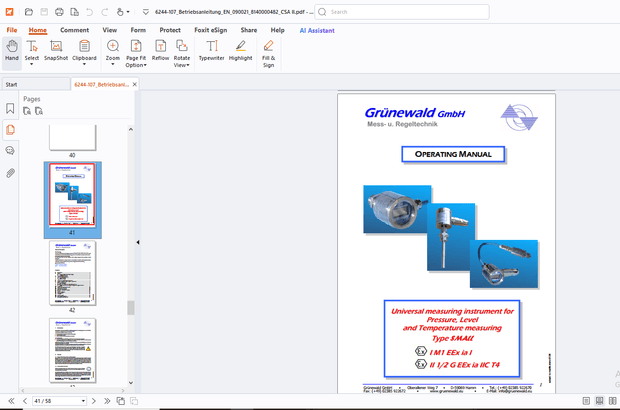The image size is (620, 410).
Task: Open the AI Assistant tab
Action: point(317,30)
